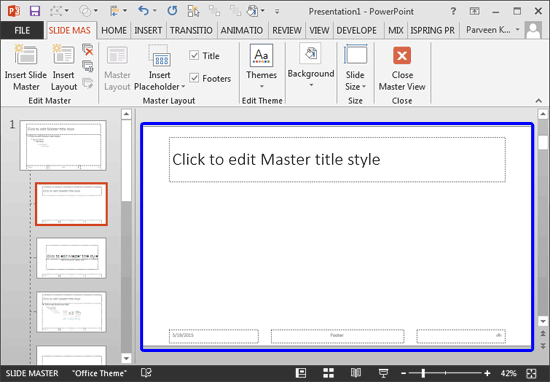Click thumbnail pane scroll down arrow
Viewport: 550px width, 382px height.
pos(126,358)
